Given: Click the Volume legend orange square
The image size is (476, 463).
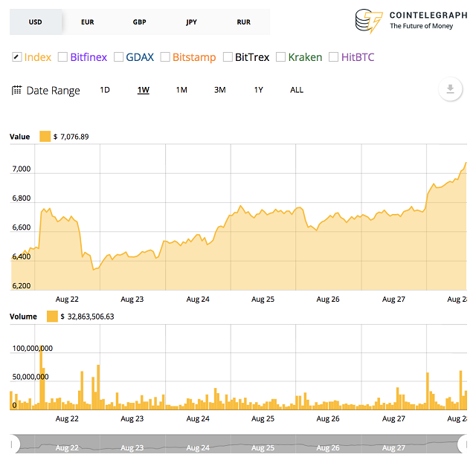Looking at the screenshot, I should click(52, 317).
